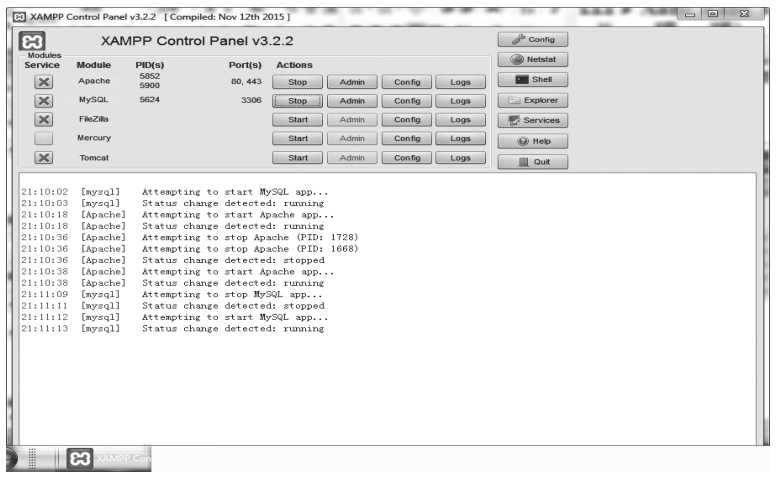780x480 pixels.
Task: Open FileZilla Config options
Action: point(407,120)
